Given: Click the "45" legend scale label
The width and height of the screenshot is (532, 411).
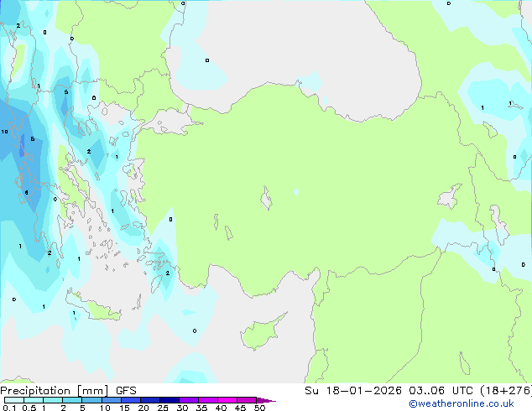Looking at the screenshot, I should tap(240, 408).
